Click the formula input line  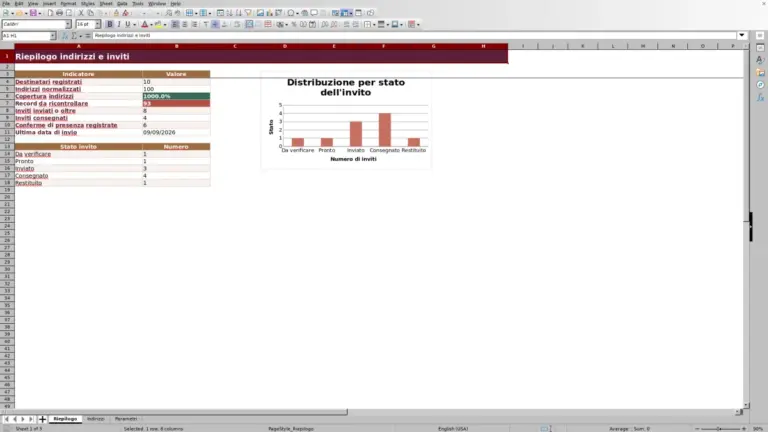(x=414, y=36)
